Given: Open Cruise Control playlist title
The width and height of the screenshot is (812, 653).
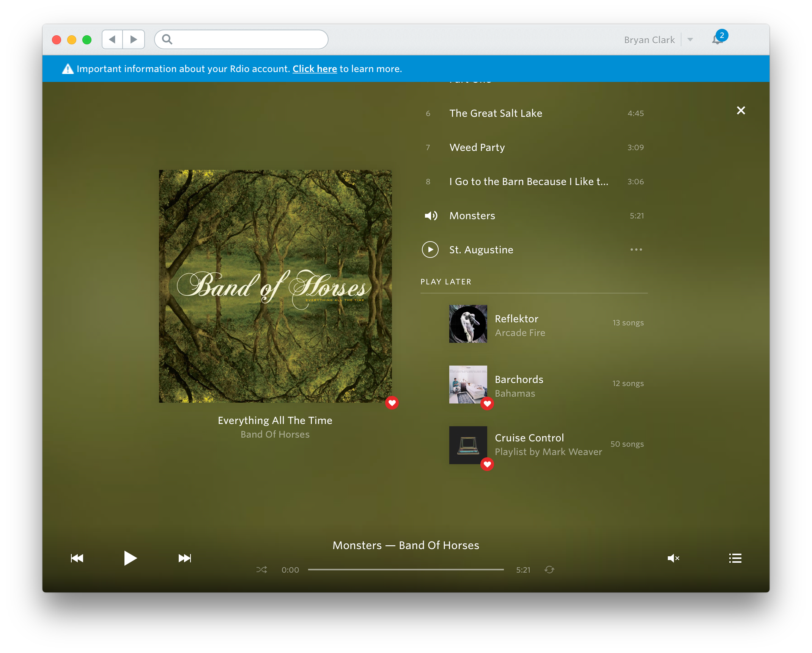Looking at the screenshot, I should pyautogui.click(x=529, y=438).
